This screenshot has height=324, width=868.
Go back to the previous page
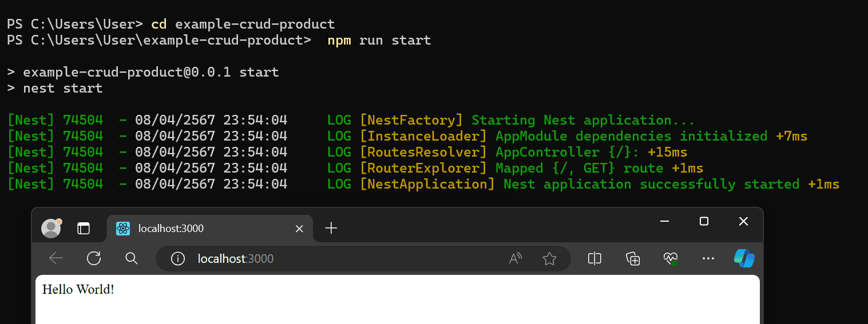click(56, 259)
